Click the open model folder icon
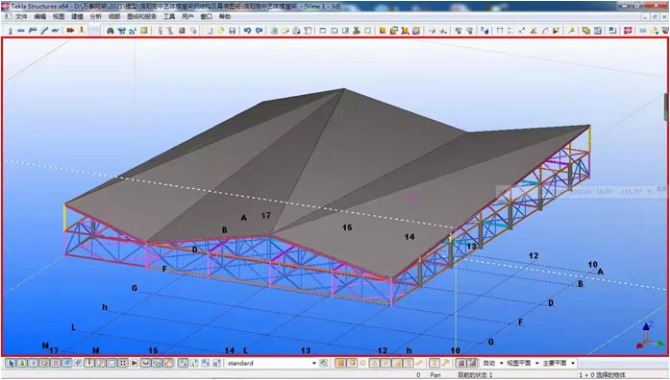670x380 pixels. (220, 31)
